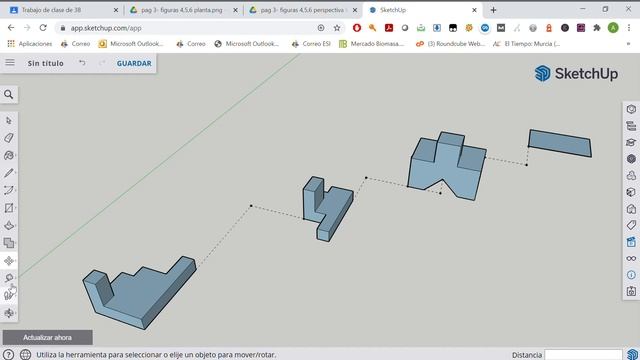Click the GUARDAR save button

coord(134,63)
